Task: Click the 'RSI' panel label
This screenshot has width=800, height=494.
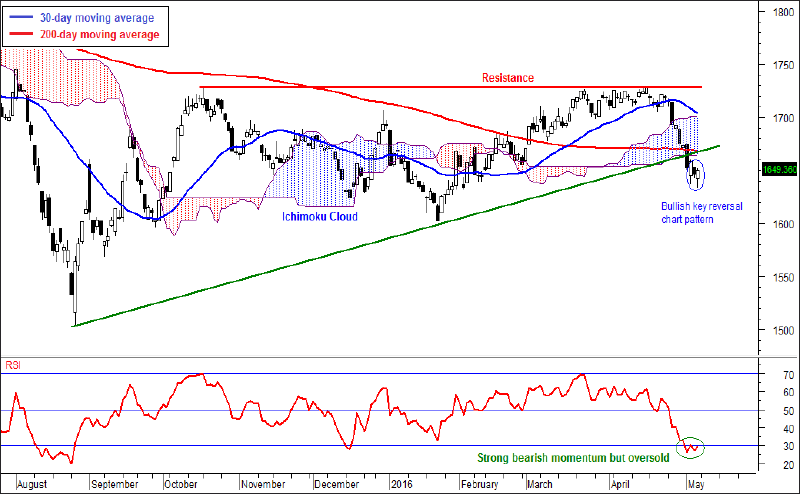Action: coord(13,365)
